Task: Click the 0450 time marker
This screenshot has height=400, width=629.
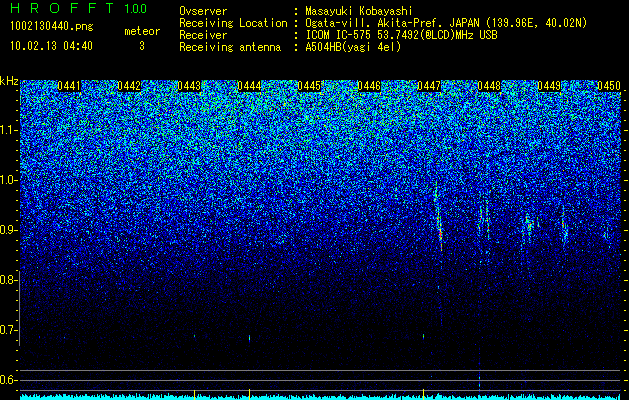Action: 609,86
